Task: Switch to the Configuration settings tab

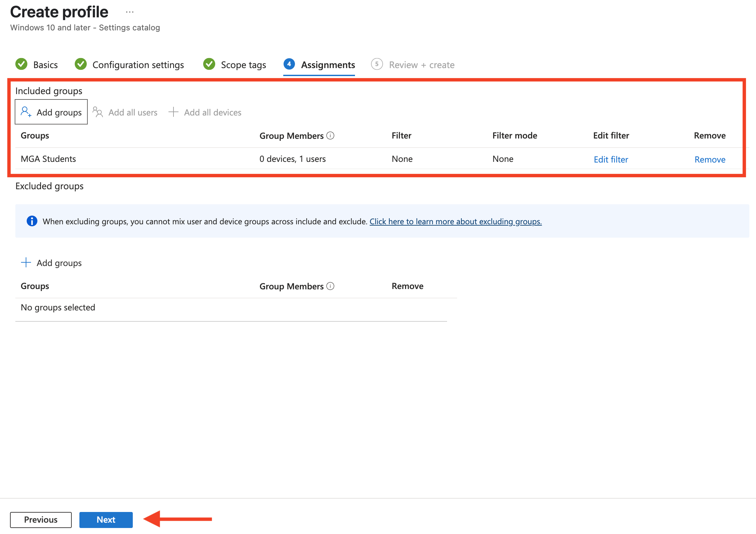Action: [x=138, y=65]
